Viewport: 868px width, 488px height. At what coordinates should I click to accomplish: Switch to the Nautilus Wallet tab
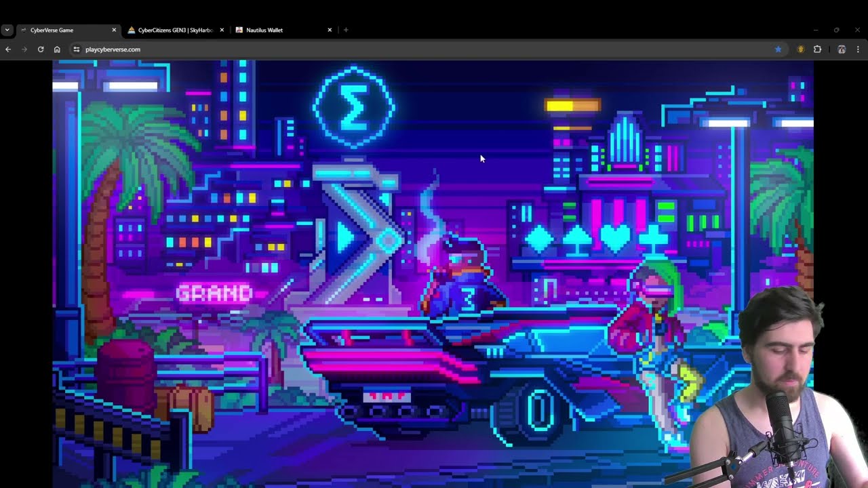coord(283,30)
